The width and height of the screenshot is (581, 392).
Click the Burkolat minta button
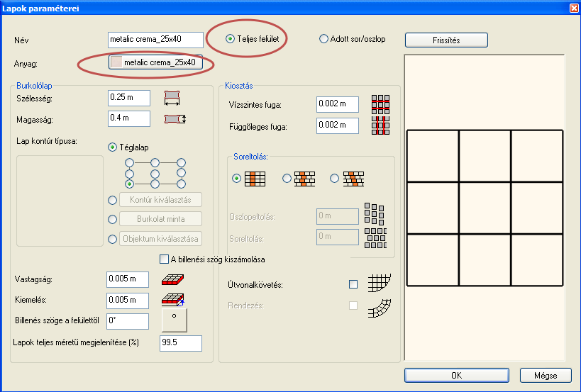pyautogui.click(x=160, y=219)
